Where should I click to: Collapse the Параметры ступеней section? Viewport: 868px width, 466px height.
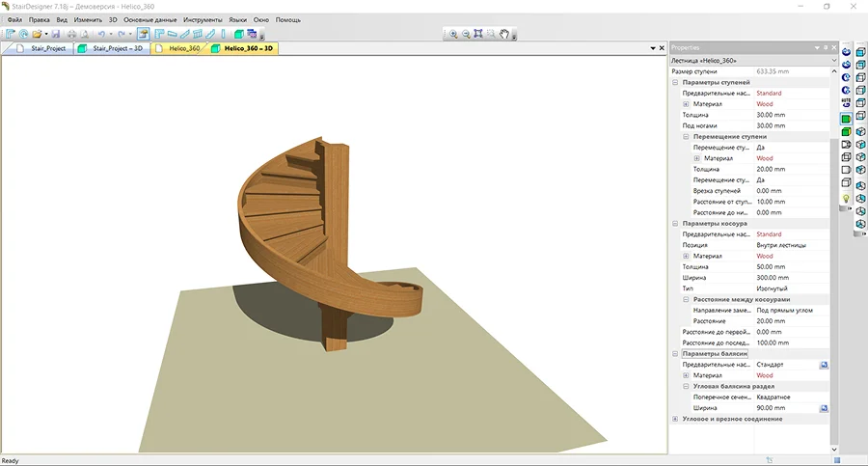point(675,82)
